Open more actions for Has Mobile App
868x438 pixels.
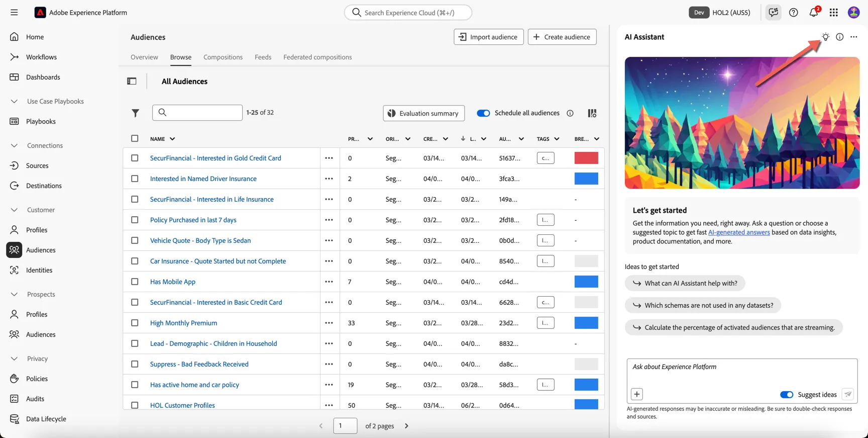pos(329,282)
